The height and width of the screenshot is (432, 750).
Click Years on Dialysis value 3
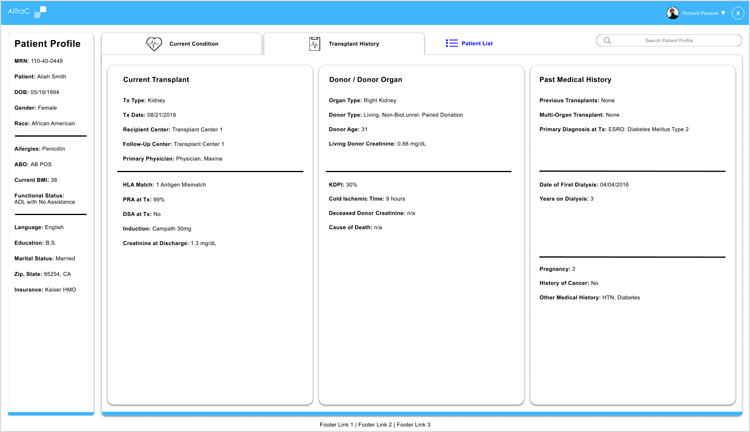coord(592,199)
